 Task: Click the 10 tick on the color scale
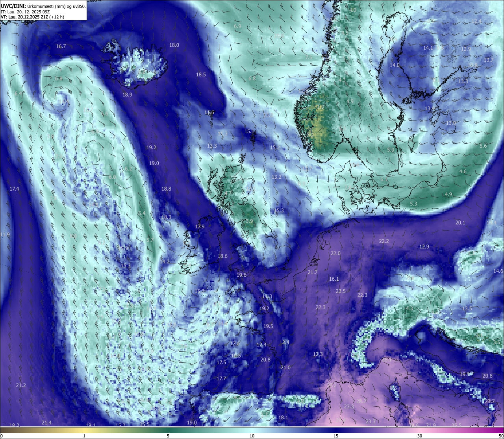coord(252,436)
